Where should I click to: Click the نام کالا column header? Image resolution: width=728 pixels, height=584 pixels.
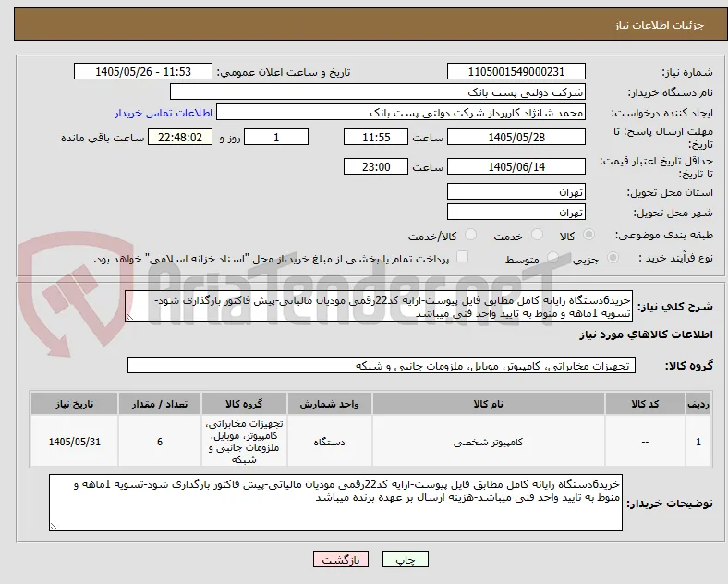[489, 404]
